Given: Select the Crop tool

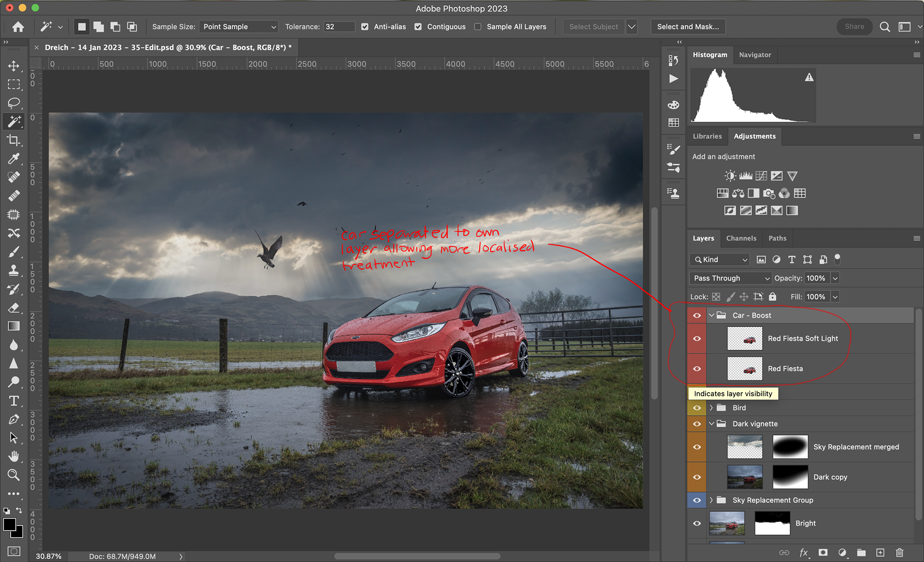Looking at the screenshot, I should click(x=13, y=140).
